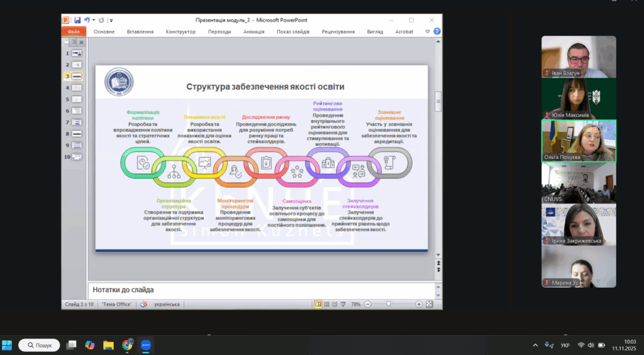Toggle Normal view button in status bar
Screen dimensions: 644x355
click(x=318, y=304)
